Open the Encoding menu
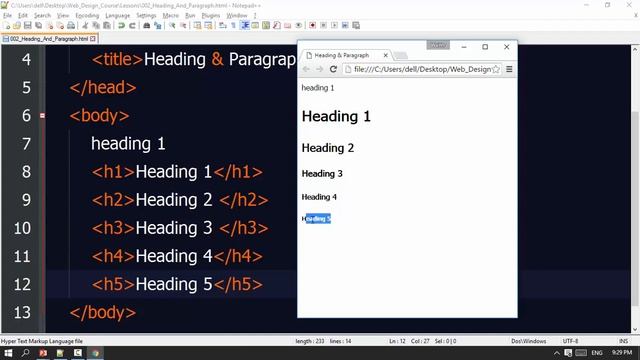Screen dimensions: 640x360 pos(87,16)
